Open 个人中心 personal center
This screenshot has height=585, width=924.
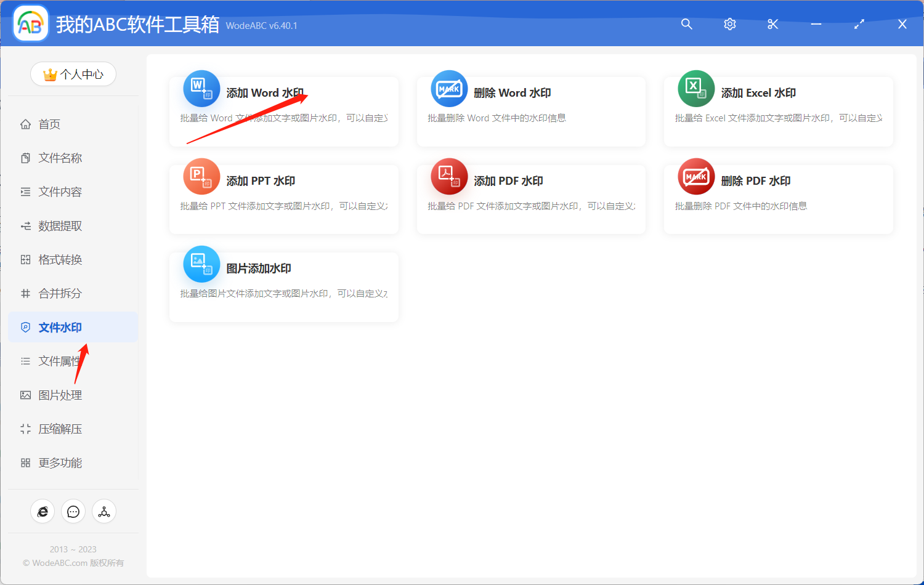tap(73, 74)
